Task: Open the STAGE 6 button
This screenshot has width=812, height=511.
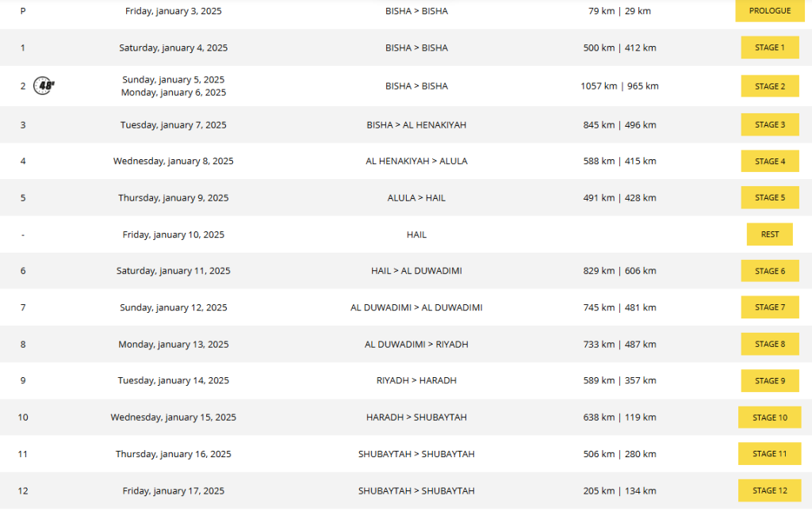Action: 769,271
